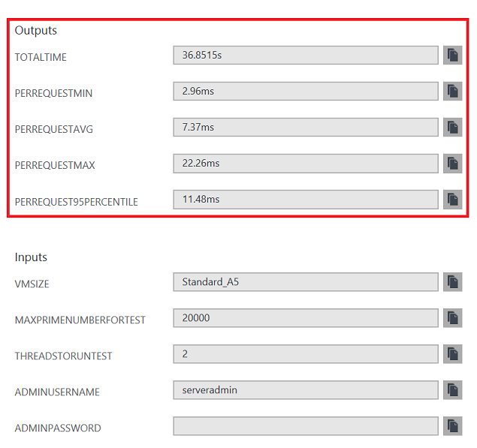Copy the ADMINPASSWORD field value
The image size is (477, 448).
[x=452, y=426]
